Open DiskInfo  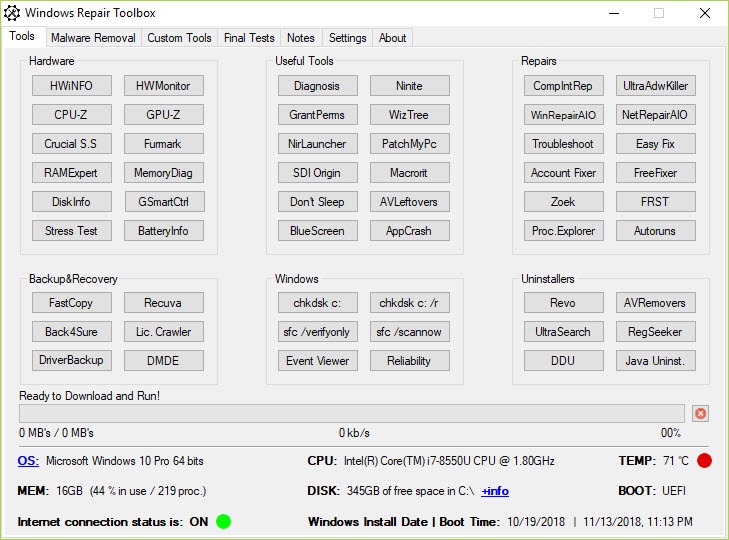72,201
